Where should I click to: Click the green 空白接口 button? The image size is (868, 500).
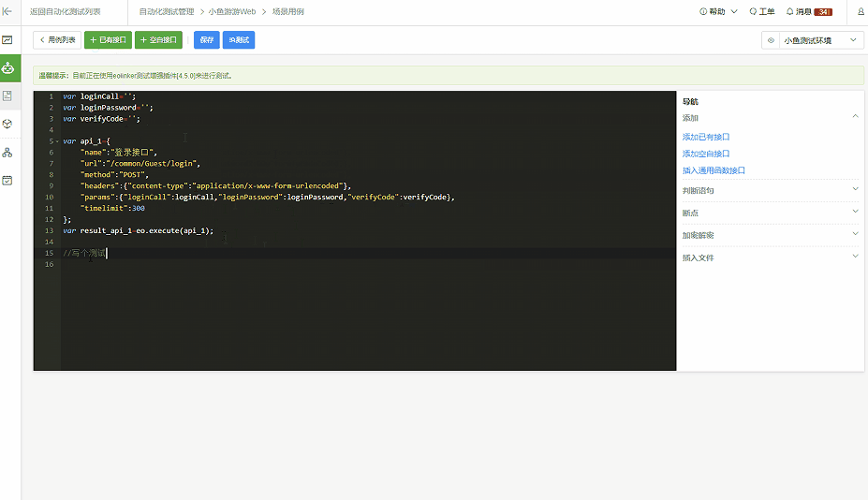pyautogui.click(x=158, y=40)
